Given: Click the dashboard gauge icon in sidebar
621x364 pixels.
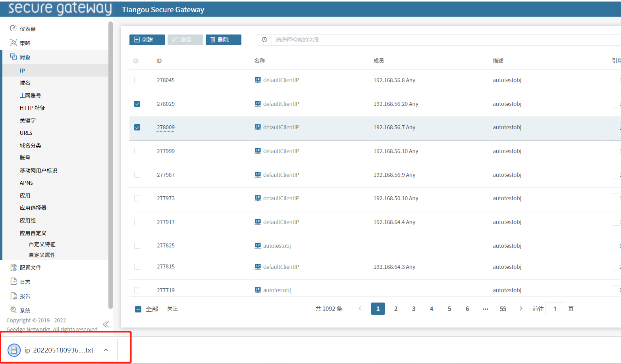Looking at the screenshot, I should (x=13, y=29).
